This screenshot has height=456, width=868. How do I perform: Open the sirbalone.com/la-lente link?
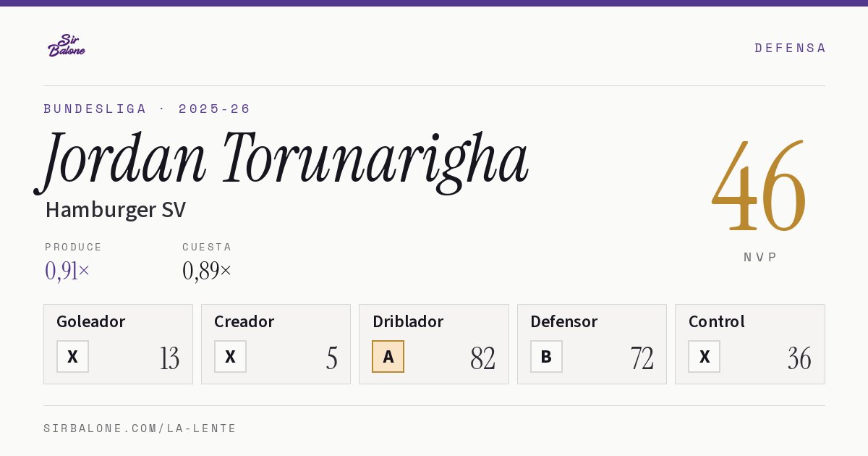pyautogui.click(x=140, y=428)
